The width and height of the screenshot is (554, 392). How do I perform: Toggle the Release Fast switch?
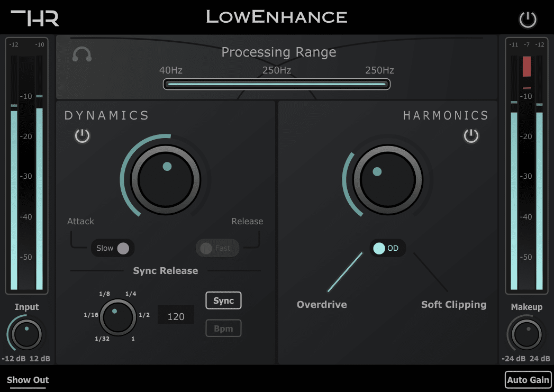click(217, 248)
